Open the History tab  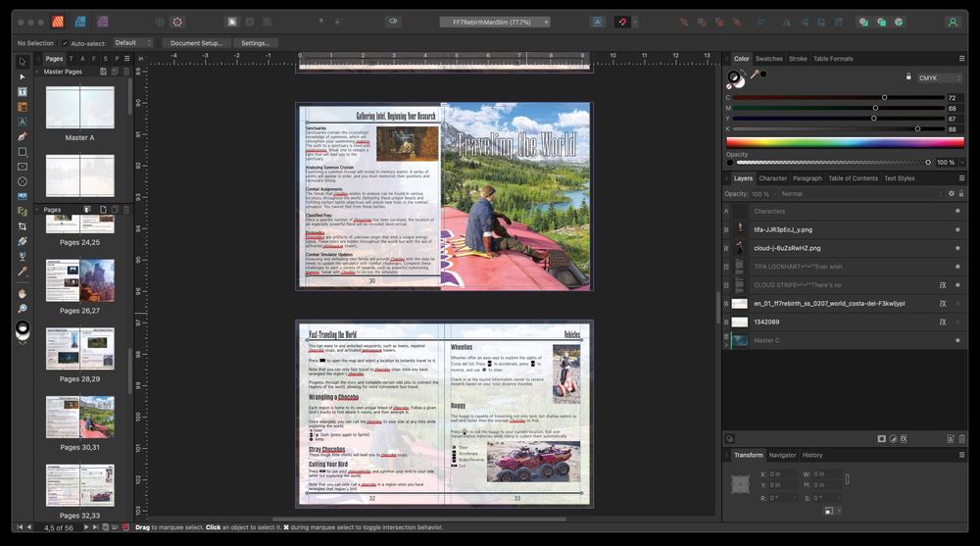[812, 455]
